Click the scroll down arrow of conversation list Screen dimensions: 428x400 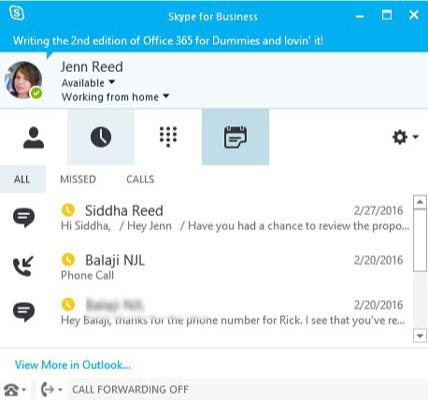click(420, 335)
